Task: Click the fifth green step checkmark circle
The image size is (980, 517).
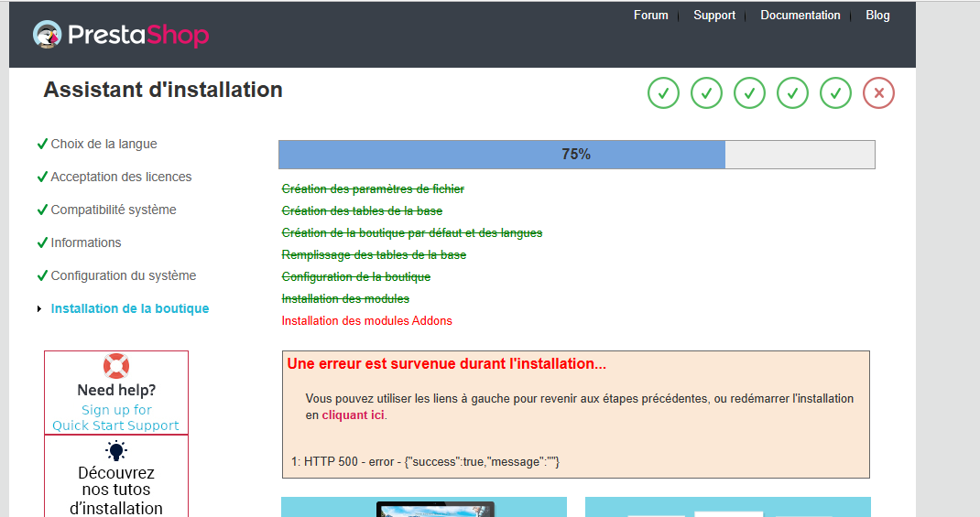Action: click(x=835, y=93)
